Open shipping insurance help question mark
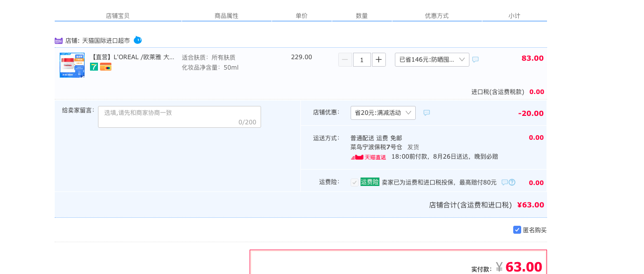 click(x=512, y=183)
